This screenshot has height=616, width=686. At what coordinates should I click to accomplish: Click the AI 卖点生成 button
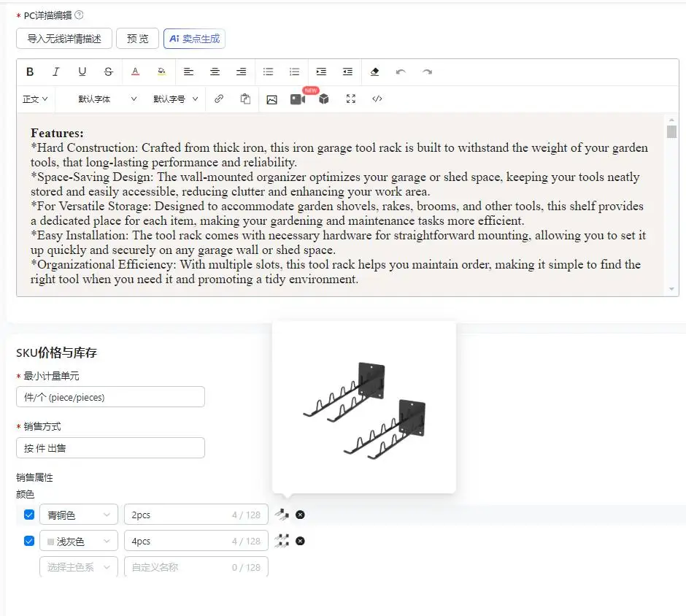pyautogui.click(x=194, y=39)
